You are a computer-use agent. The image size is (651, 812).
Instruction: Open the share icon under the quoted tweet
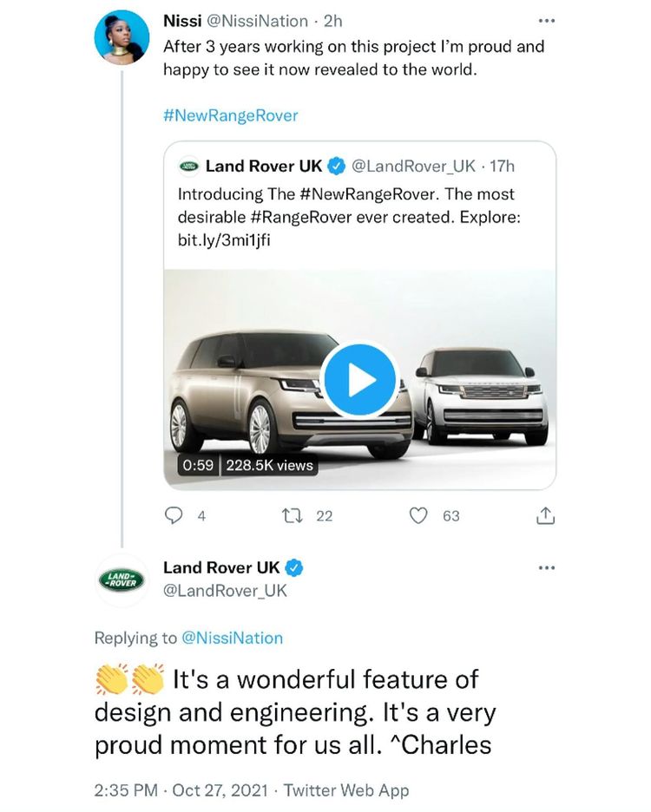pyautogui.click(x=546, y=515)
